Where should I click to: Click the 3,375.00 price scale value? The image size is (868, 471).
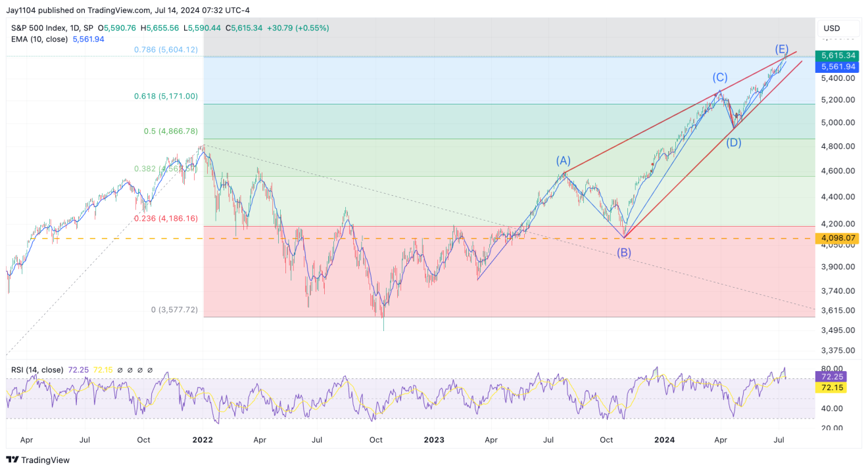point(837,351)
